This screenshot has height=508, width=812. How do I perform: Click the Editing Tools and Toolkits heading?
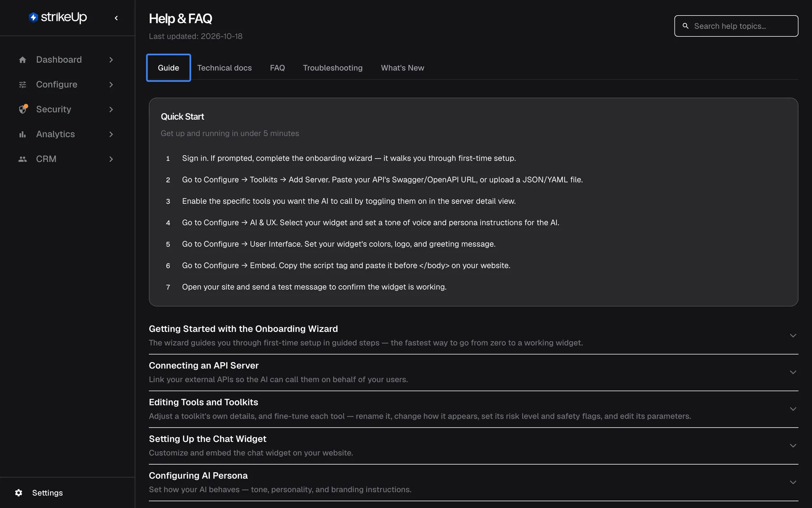(x=203, y=402)
